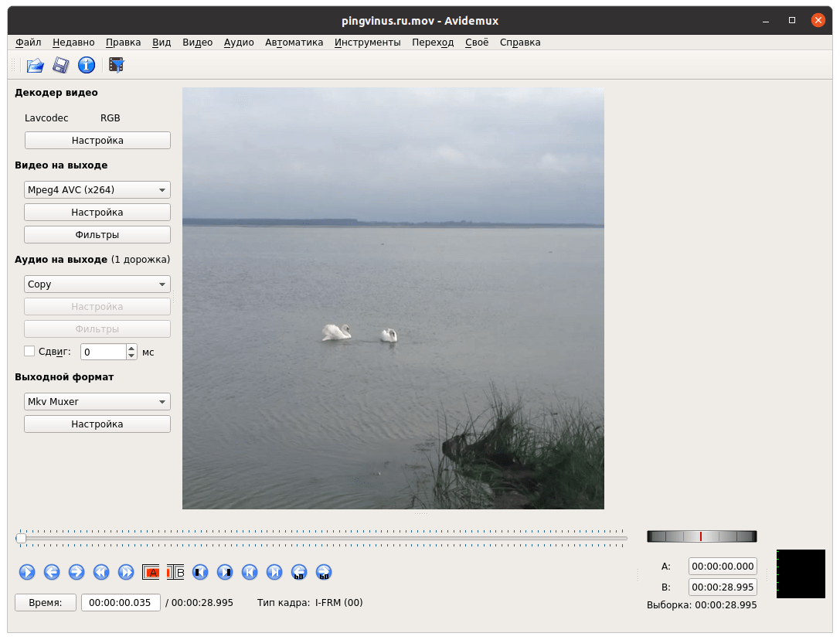The height and width of the screenshot is (640, 840).
Task: Open the Copy audio output dropdown
Action: tap(97, 284)
